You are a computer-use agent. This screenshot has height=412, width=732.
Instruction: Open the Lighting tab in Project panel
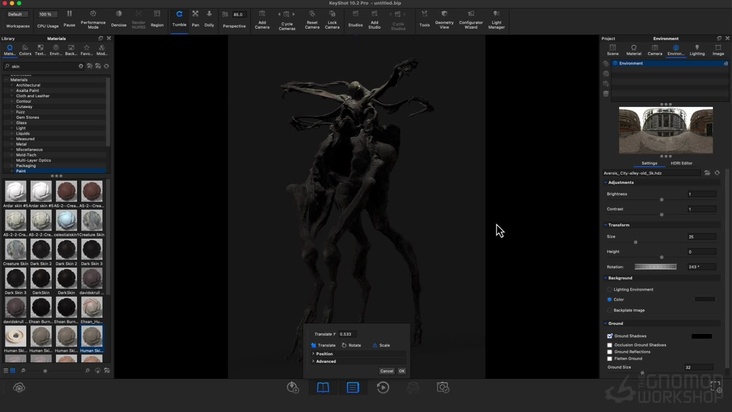pyautogui.click(x=697, y=50)
